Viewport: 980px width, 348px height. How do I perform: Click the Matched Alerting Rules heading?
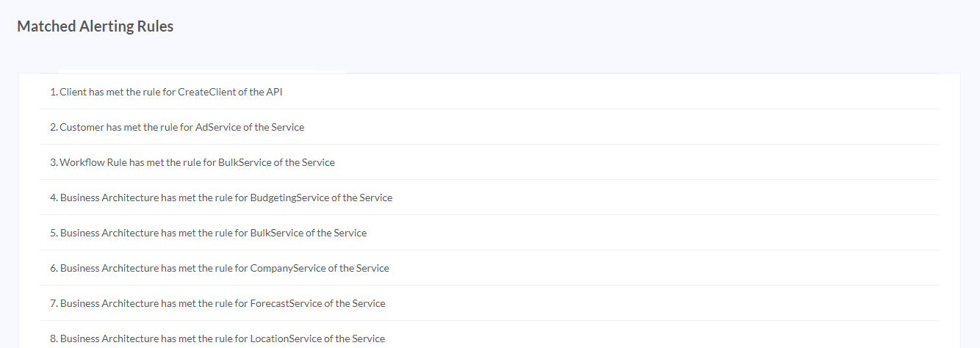pyautogui.click(x=96, y=26)
